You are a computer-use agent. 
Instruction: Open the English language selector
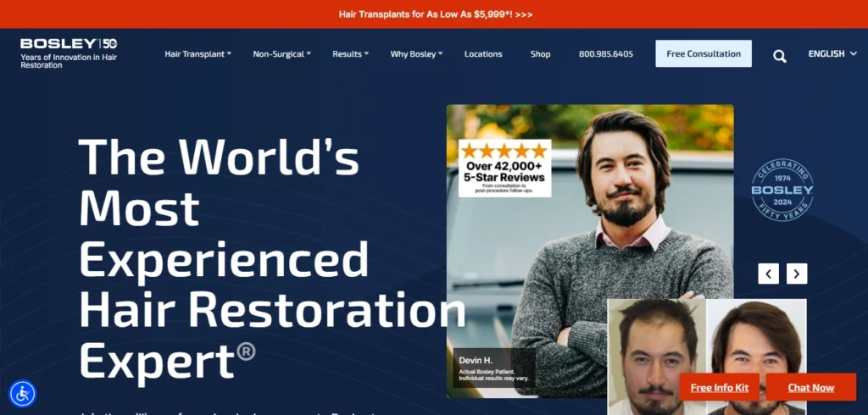tap(832, 54)
